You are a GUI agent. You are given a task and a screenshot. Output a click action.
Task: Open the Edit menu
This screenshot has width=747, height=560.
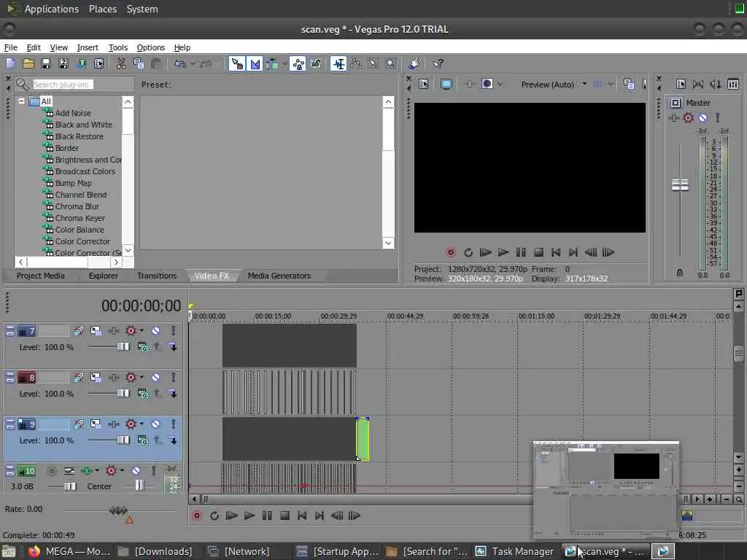34,47
